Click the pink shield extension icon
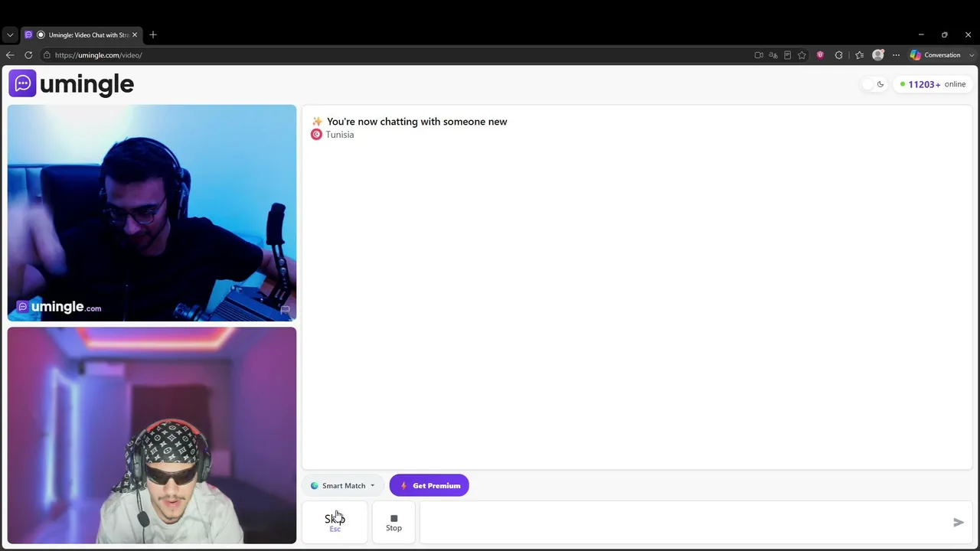980x551 pixels. (820, 55)
